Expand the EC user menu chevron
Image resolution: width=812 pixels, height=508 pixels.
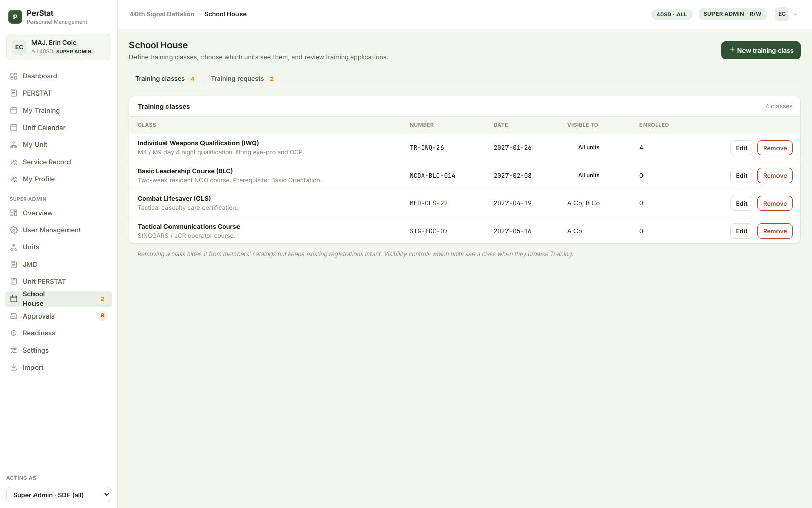coord(795,14)
